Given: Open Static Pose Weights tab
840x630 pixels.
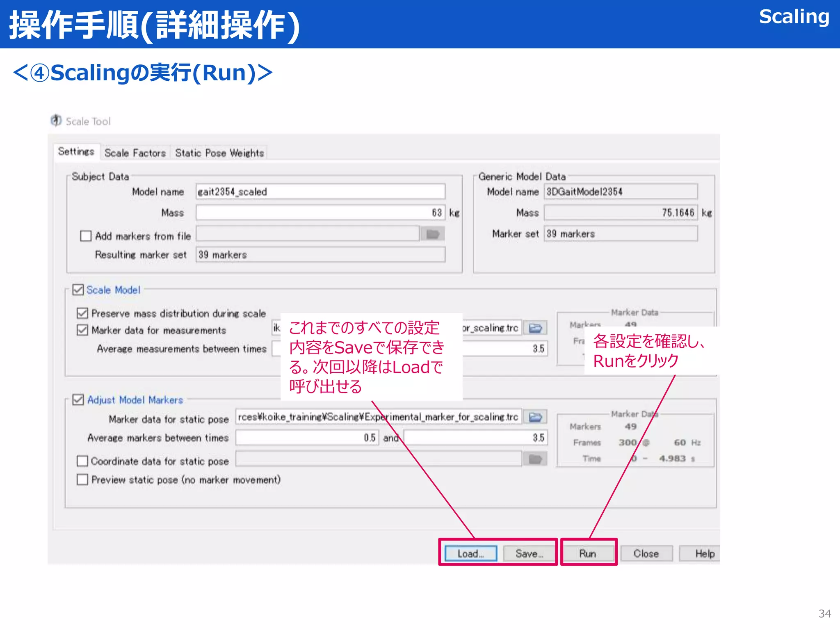Looking at the screenshot, I should 219,153.
